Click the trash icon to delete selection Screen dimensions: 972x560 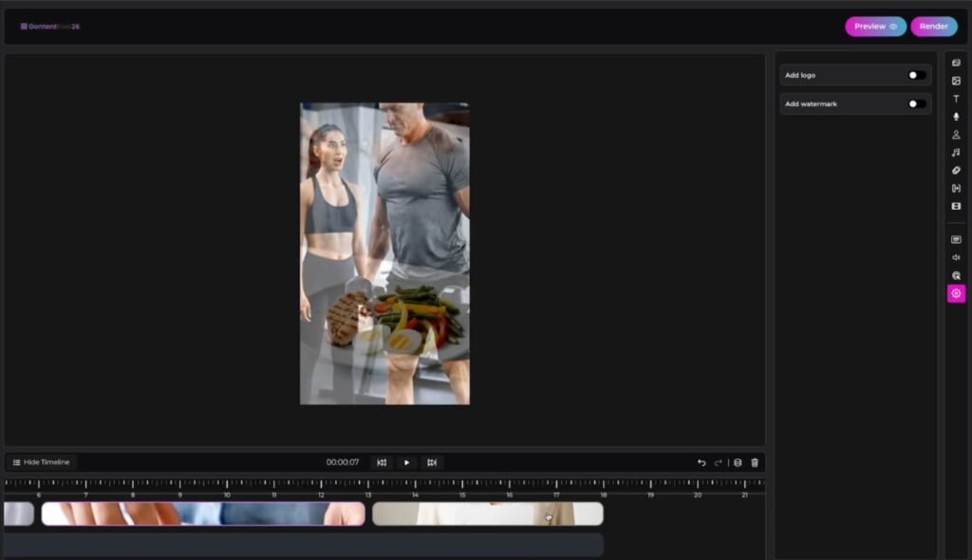coord(755,462)
